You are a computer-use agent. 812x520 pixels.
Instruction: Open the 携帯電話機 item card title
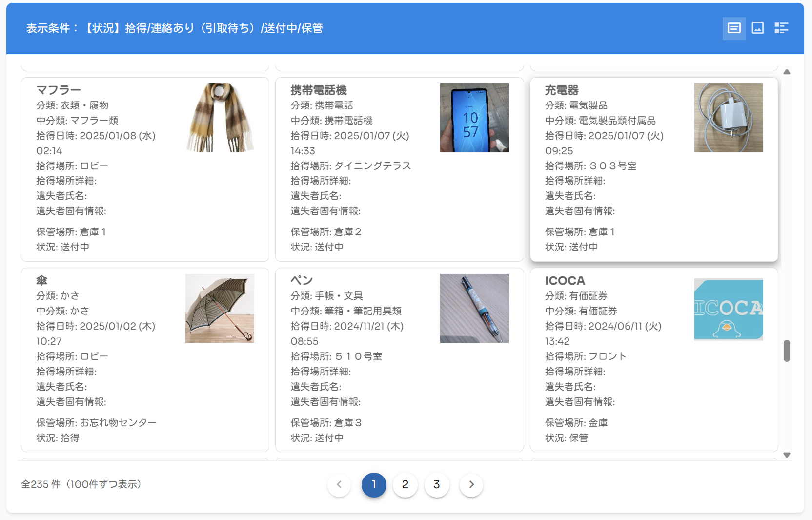[x=319, y=90]
